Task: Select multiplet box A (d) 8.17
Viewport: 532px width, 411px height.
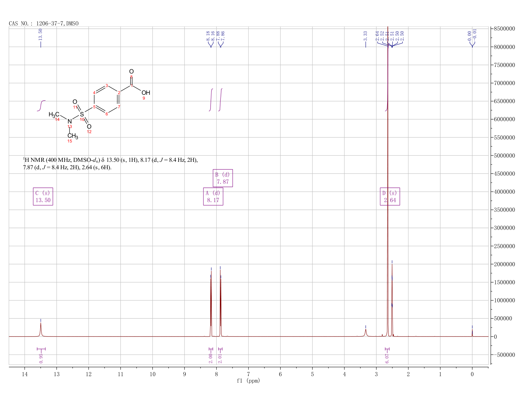Action: pos(213,196)
